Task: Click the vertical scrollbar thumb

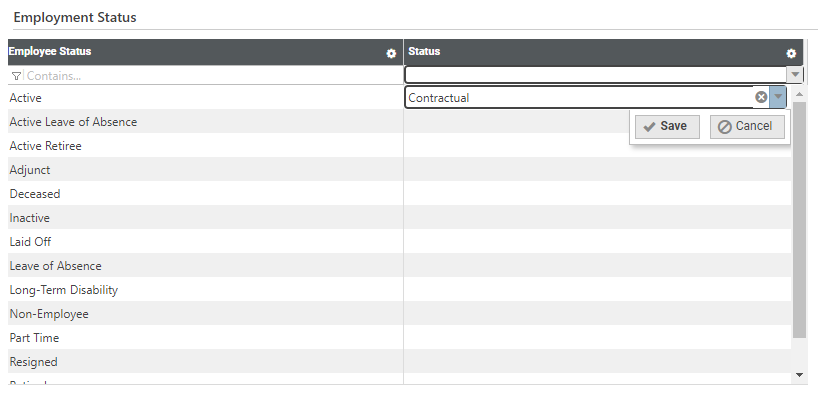Action: click(799, 220)
